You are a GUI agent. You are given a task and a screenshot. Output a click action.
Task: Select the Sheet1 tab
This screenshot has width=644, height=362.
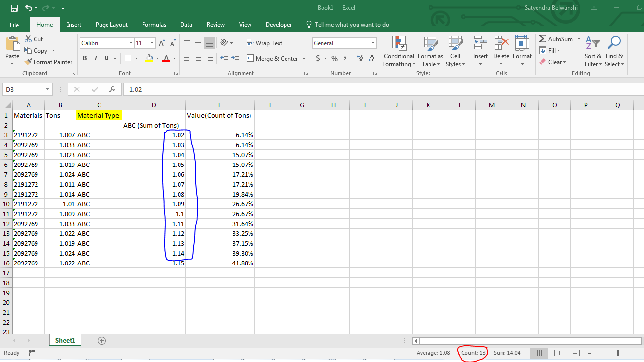pos(65,340)
